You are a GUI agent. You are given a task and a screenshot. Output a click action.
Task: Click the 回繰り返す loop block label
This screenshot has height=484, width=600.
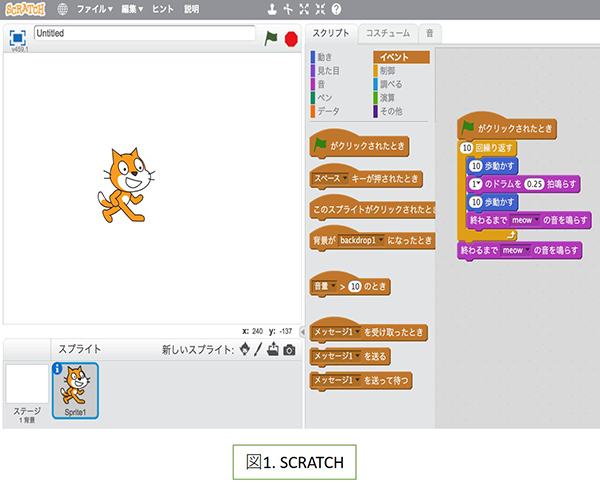(494, 148)
